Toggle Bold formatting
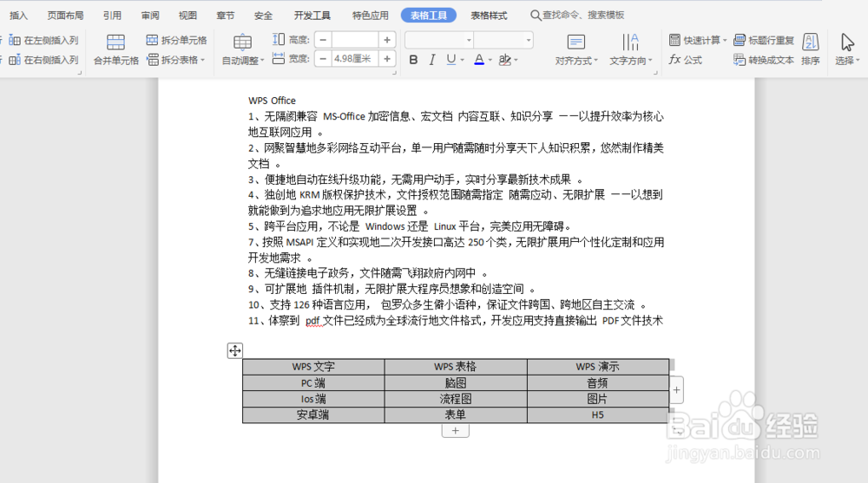868x483 pixels. [413, 60]
